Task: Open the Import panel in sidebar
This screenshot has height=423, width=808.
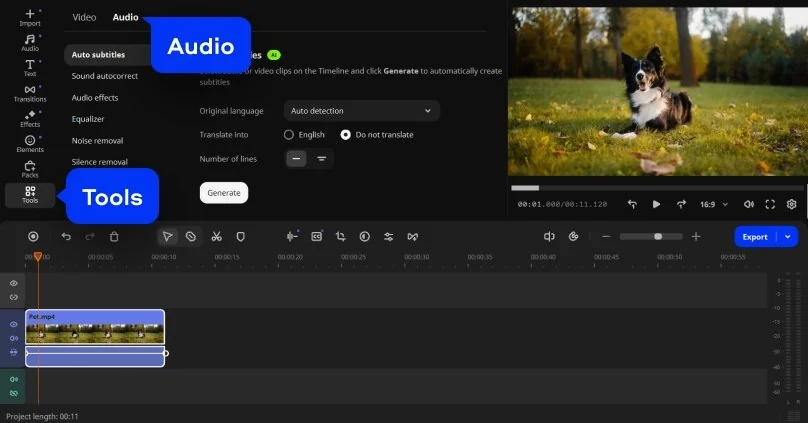Action: [x=30, y=17]
